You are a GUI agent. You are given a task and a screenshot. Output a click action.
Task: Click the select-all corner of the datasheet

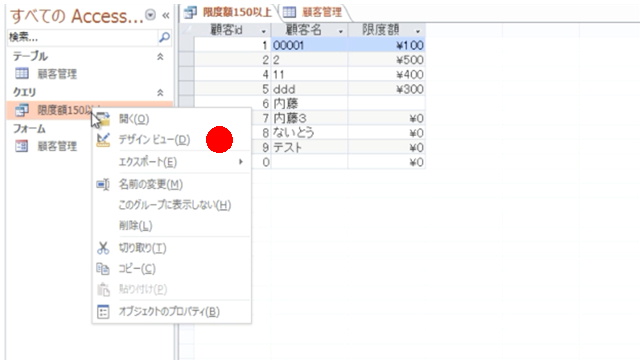click(187, 30)
